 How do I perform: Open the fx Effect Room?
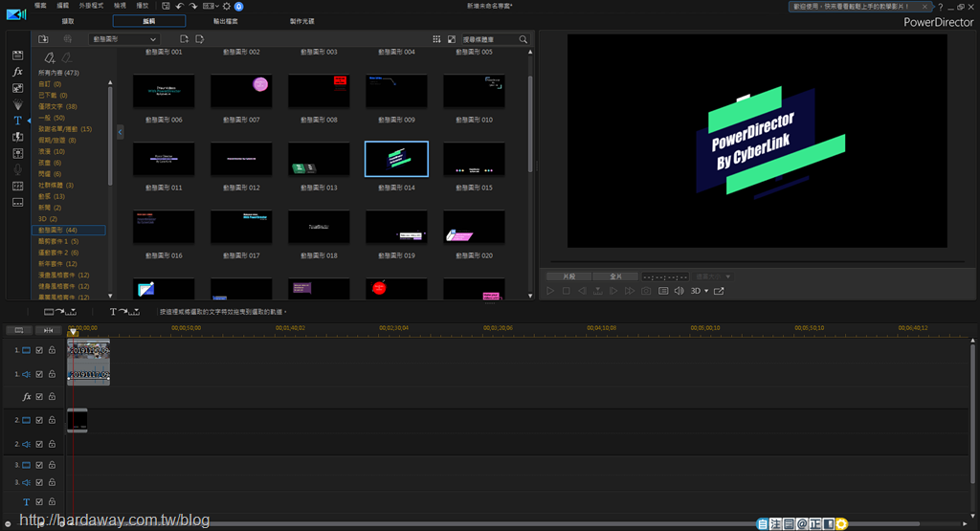(x=17, y=72)
